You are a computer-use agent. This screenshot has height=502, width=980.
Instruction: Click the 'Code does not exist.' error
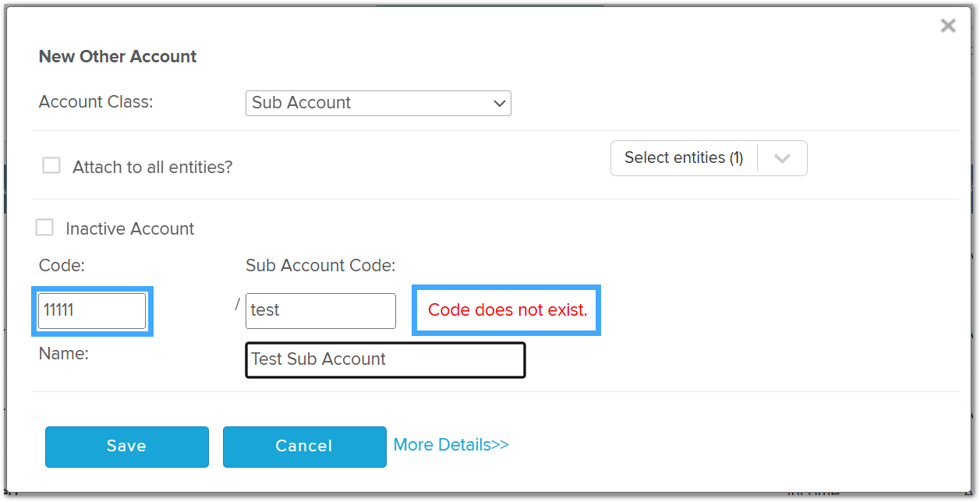508,310
